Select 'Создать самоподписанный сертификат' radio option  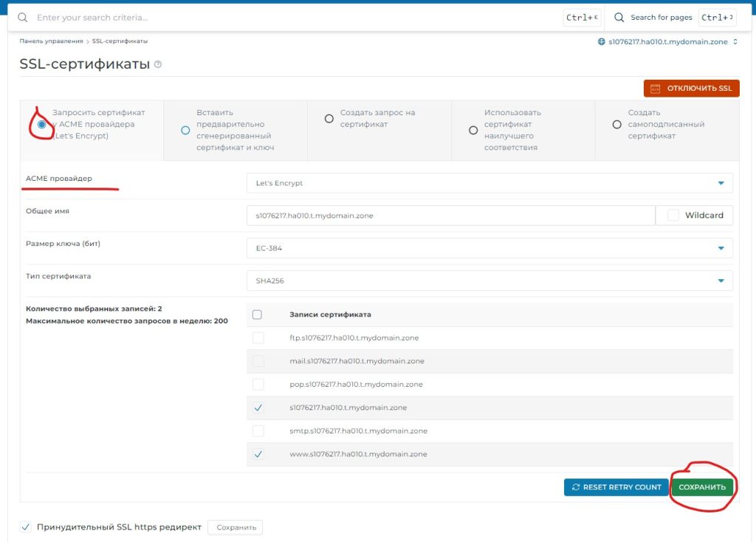(x=617, y=125)
